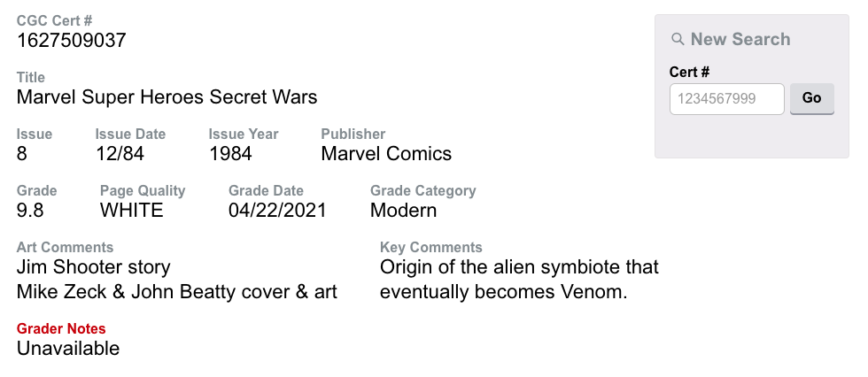This screenshot has height=377, width=868.
Task: Click the page quality value WHITE
Action: (132, 211)
